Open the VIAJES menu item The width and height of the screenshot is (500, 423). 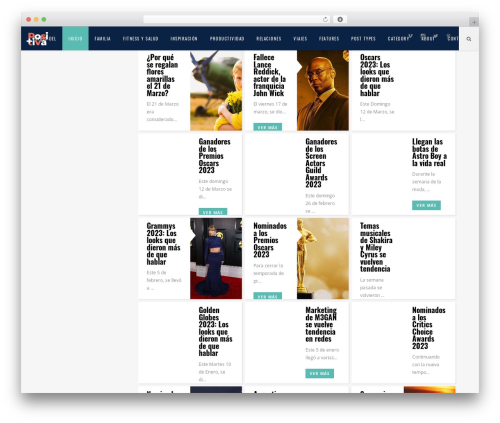pyautogui.click(x=300, y=39)
